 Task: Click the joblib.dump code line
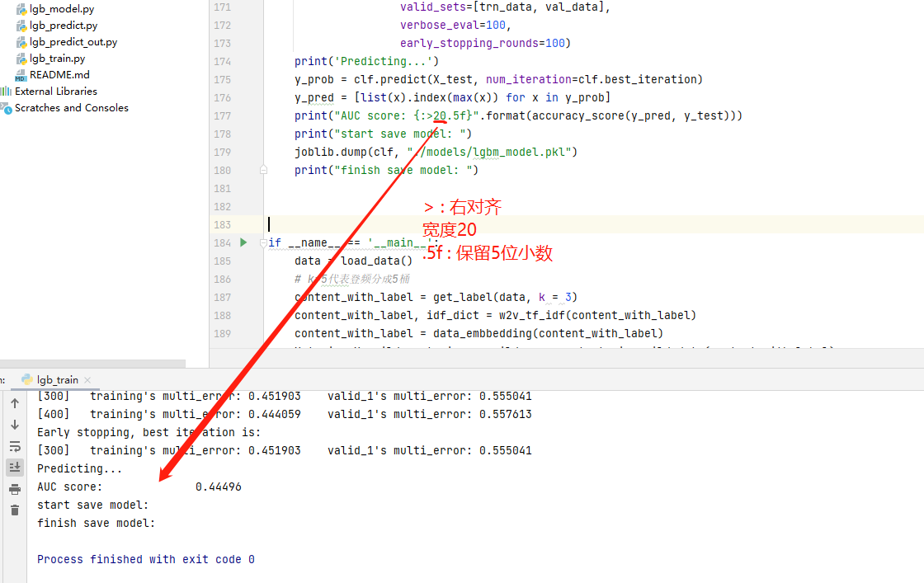(436, 152)
